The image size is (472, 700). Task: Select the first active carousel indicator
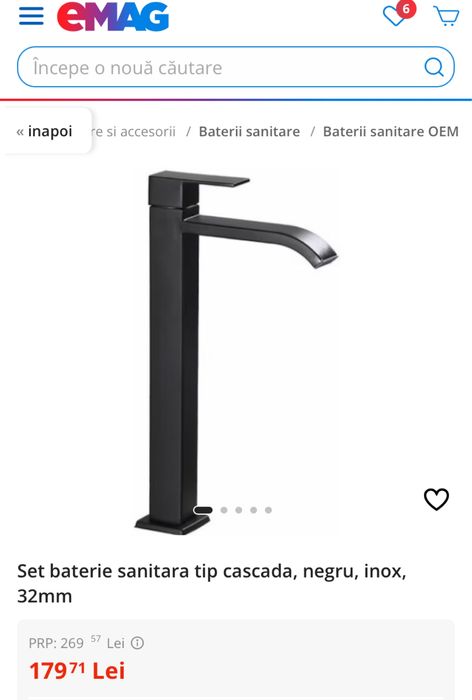point(203,510)
